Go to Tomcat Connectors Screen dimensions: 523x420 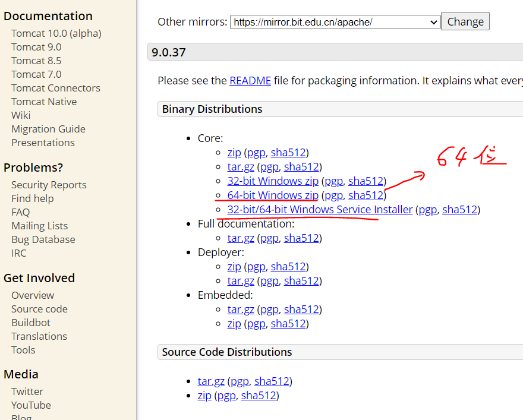pos(56,89)
